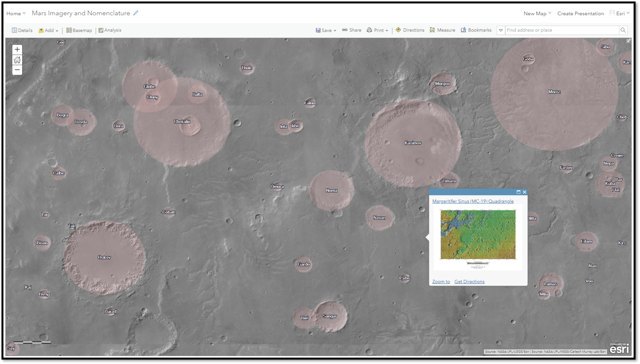
Task: Open the Directions tool
Action: point(410,30)
